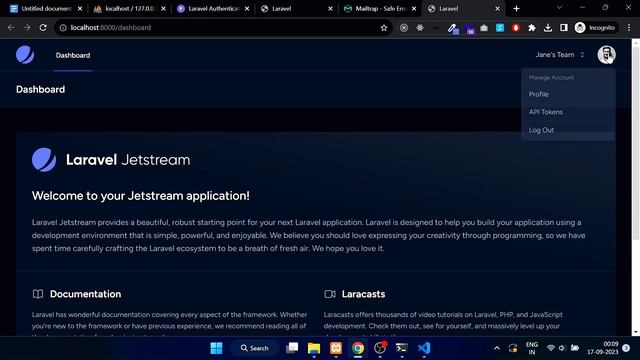Go forward in browser history
Image resolution: width=640 pixels, height=360 pixels.
(x=27, y=27)
